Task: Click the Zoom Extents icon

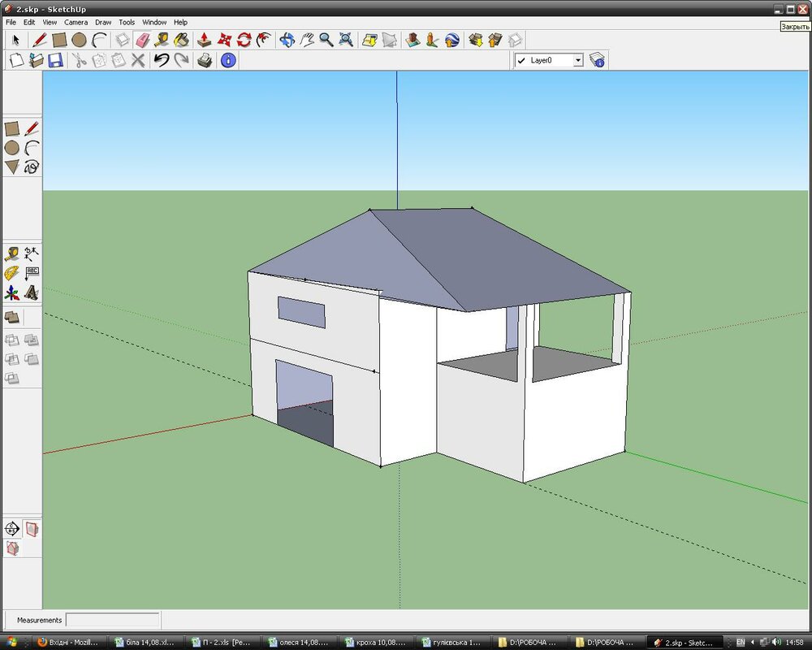Action: point(346,40)
